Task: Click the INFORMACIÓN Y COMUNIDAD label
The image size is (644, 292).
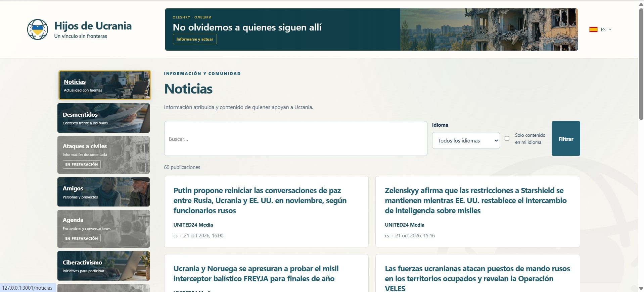Action: coord(202,74)
